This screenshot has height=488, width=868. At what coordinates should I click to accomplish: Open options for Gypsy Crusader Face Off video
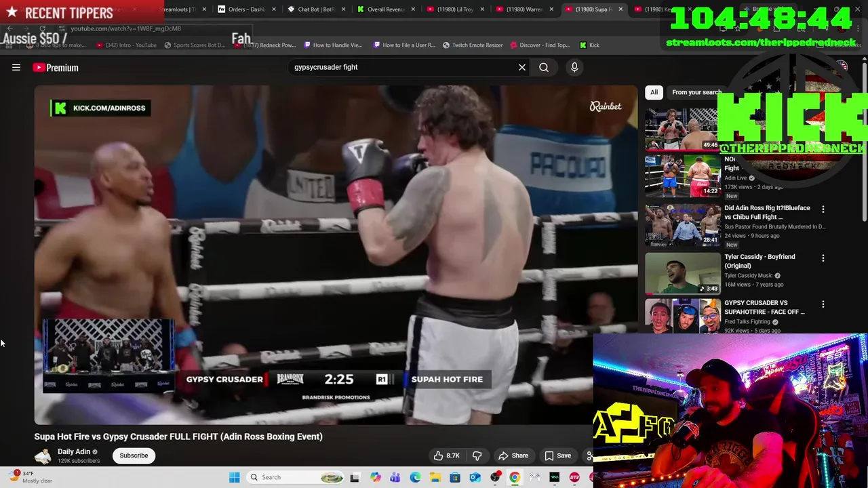pos(823,304)
